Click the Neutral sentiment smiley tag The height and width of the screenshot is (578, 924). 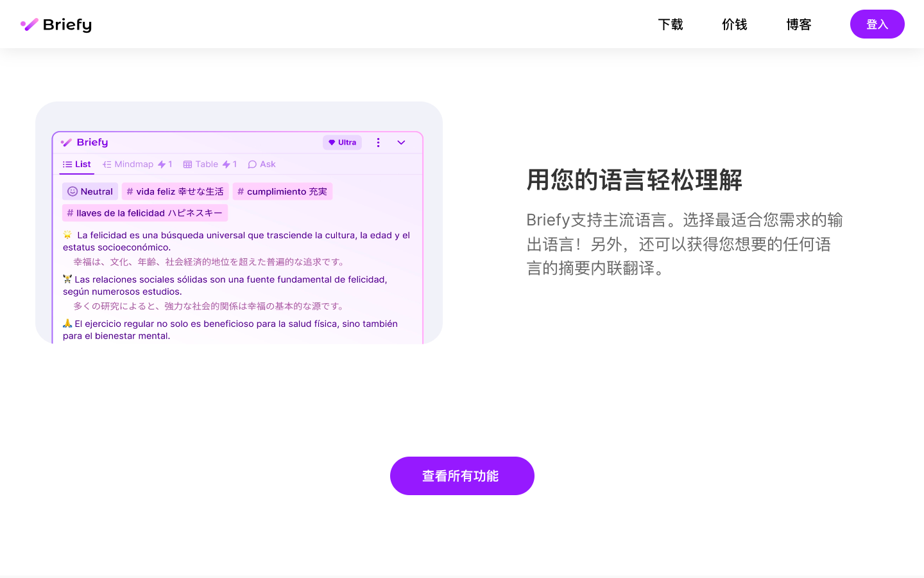click(90, 191)
